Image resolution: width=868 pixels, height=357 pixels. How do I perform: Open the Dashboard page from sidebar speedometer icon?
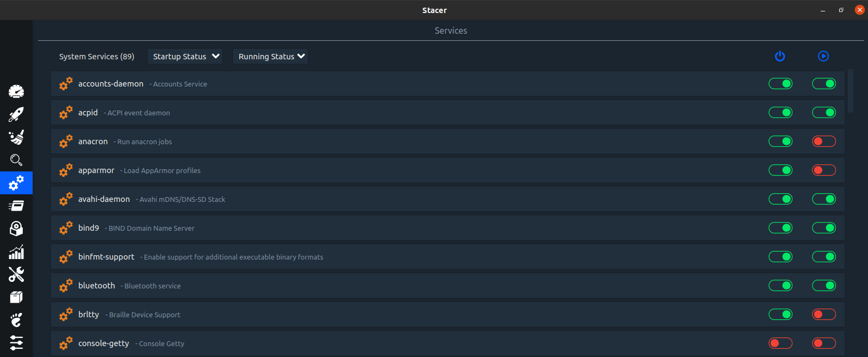[x=16, y=91]
